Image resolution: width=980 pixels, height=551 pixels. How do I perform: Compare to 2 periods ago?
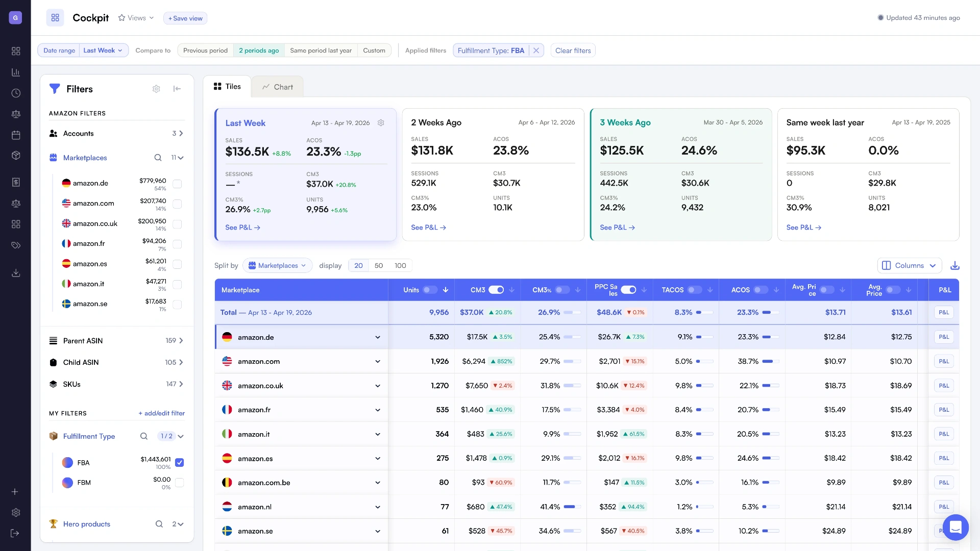click(259, 51)
